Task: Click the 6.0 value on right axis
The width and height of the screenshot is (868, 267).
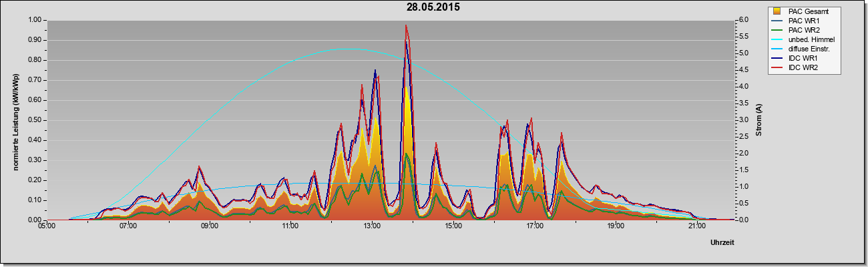Action: [742, 20]
